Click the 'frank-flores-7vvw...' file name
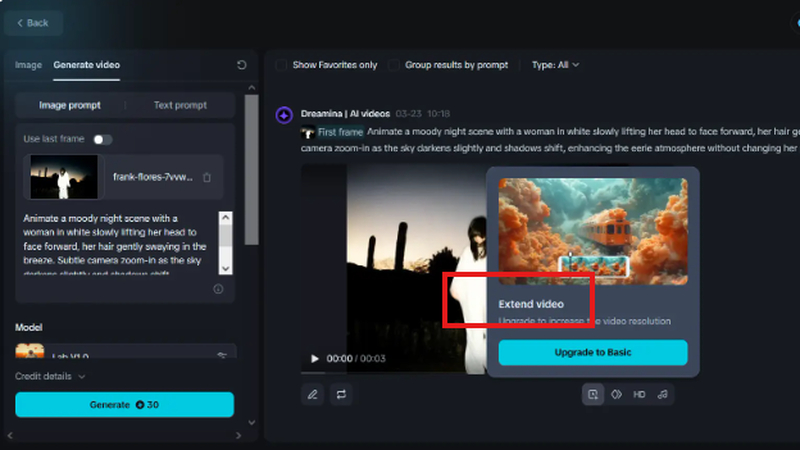The width and height of the screenshot is (800, 450). (x=153, y=177)
